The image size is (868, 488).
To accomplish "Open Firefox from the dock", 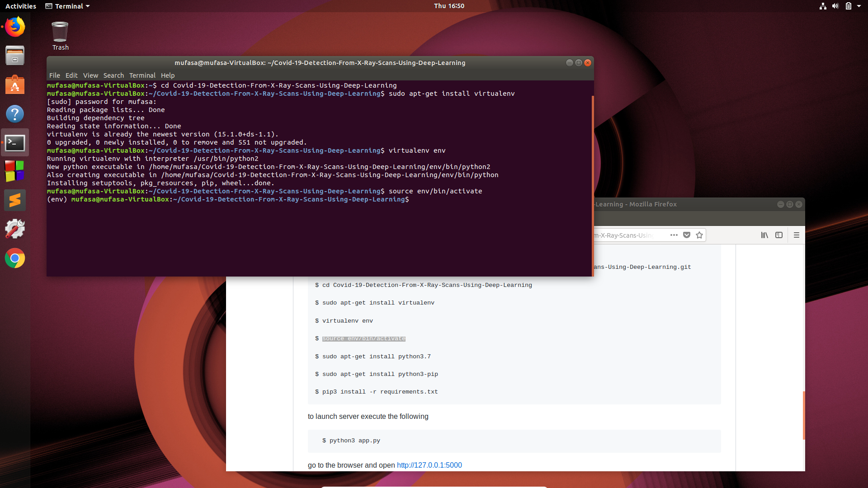I will (15, 27).
